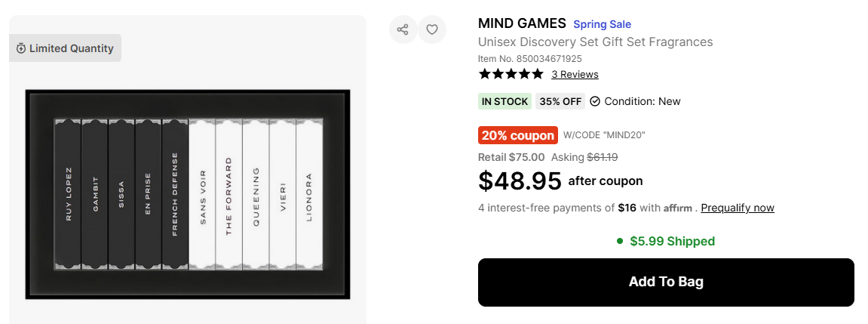The height and width of the screenshot is (324, 868).
Task: Click the Affirm logo
Action: (678, 208)
